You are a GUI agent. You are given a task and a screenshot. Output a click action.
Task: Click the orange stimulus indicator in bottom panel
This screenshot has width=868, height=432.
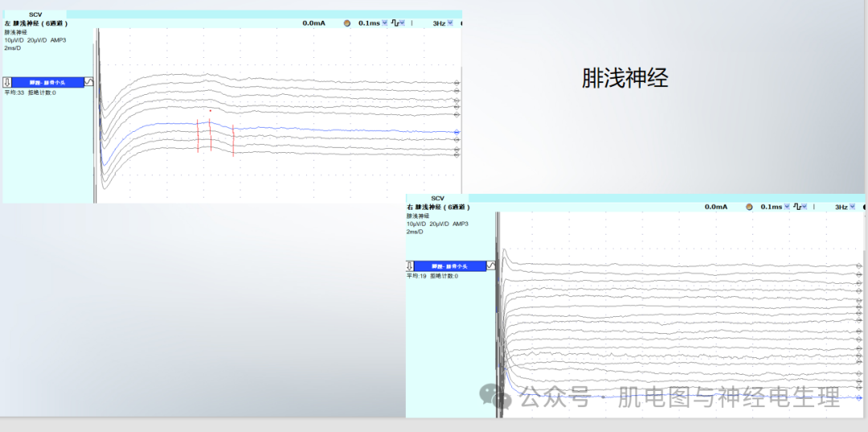pos(749,207)
